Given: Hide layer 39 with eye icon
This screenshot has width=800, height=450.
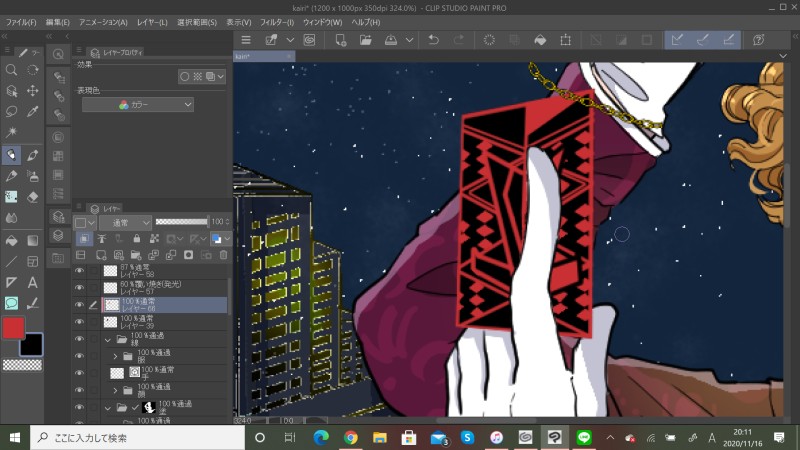Looking at the screenshot, I should pyautogui.click(x=79, y=322).
